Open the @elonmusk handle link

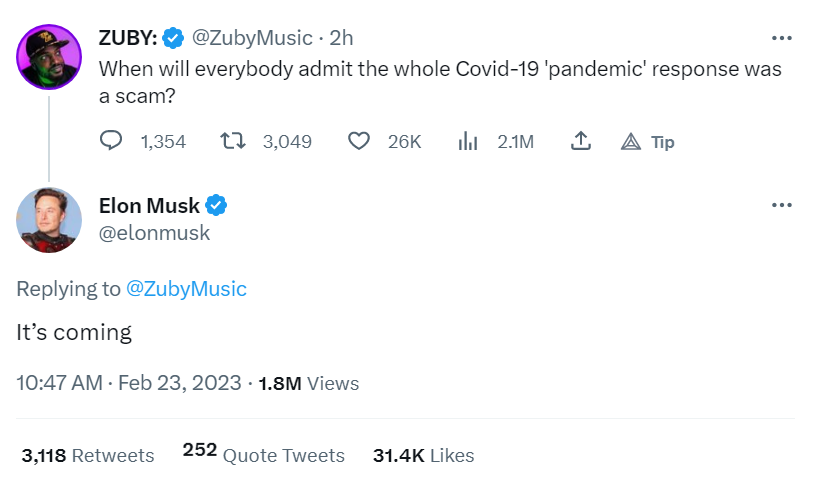[x=154, y=233]
